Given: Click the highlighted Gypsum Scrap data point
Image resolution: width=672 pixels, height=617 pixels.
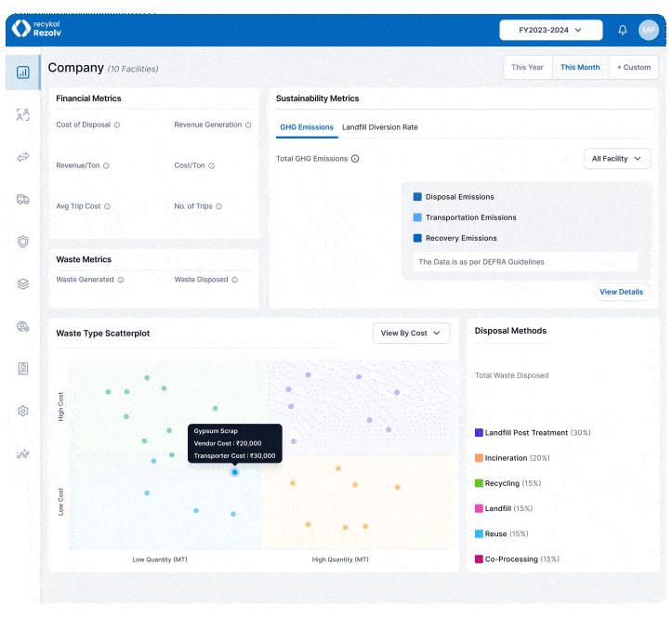Looking at the screenshot, I should [234, 472].
